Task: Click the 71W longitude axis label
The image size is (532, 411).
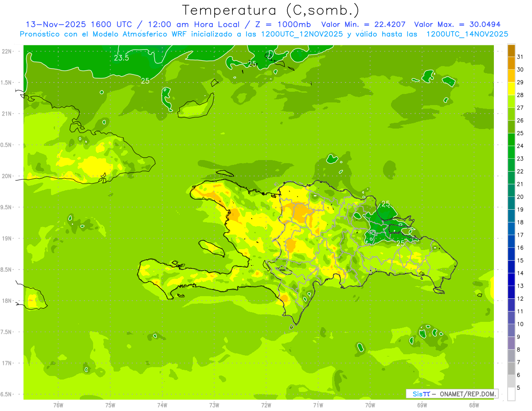Action: pyautogui.click(x=318, y=405)
